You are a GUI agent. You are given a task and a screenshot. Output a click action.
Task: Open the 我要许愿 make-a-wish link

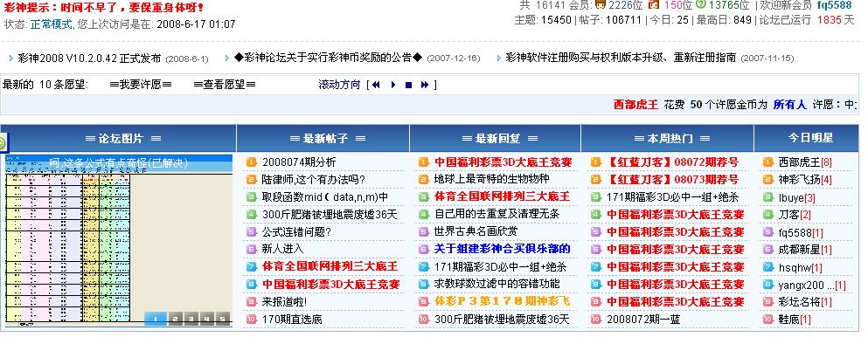click(141, 85)
